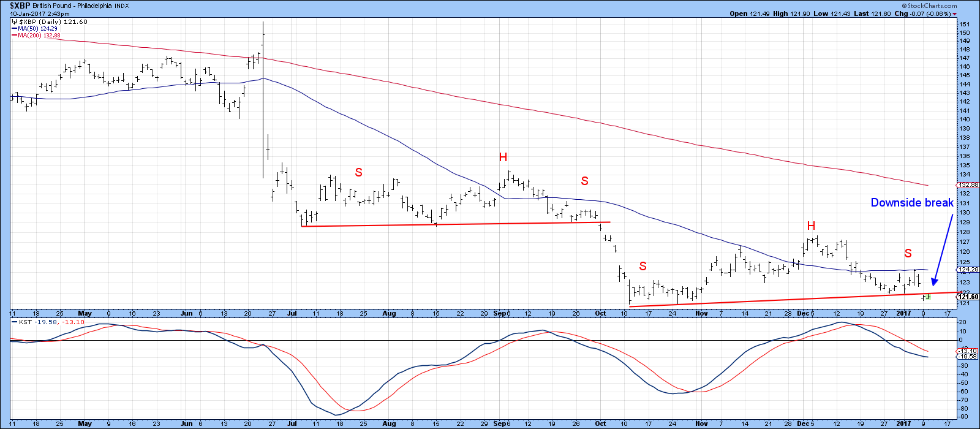Click the Nov label between price and KST panels
The width and height of the screenshot is (980, 429).
(x=701, y=313)
